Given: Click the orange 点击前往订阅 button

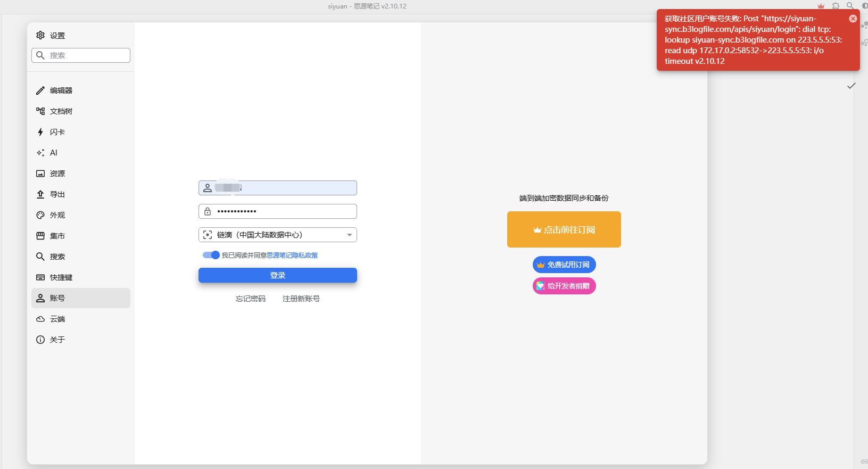Looking at the screenshot, I should point(564,229).
